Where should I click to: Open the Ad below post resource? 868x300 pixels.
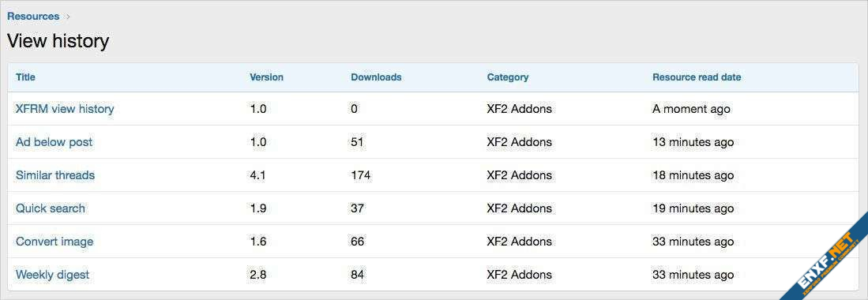(54, 142)
